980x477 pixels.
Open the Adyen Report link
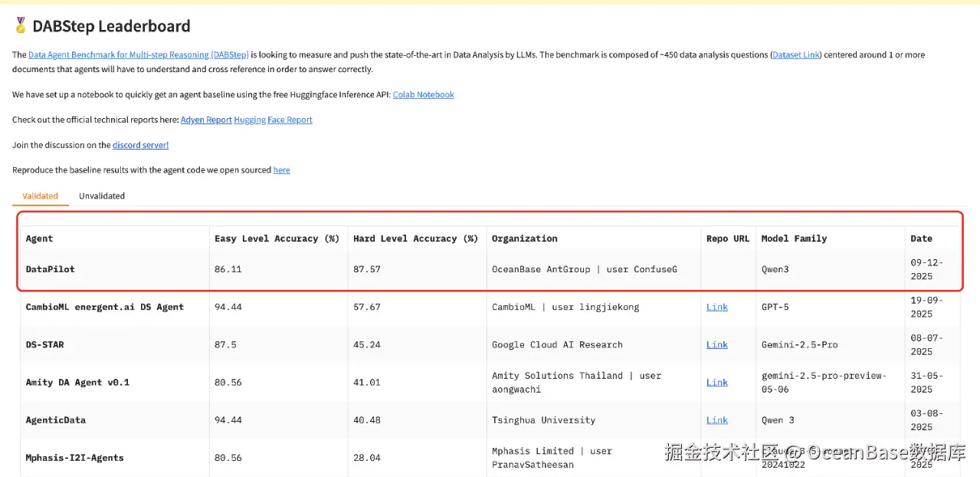(x=206, y=120)
